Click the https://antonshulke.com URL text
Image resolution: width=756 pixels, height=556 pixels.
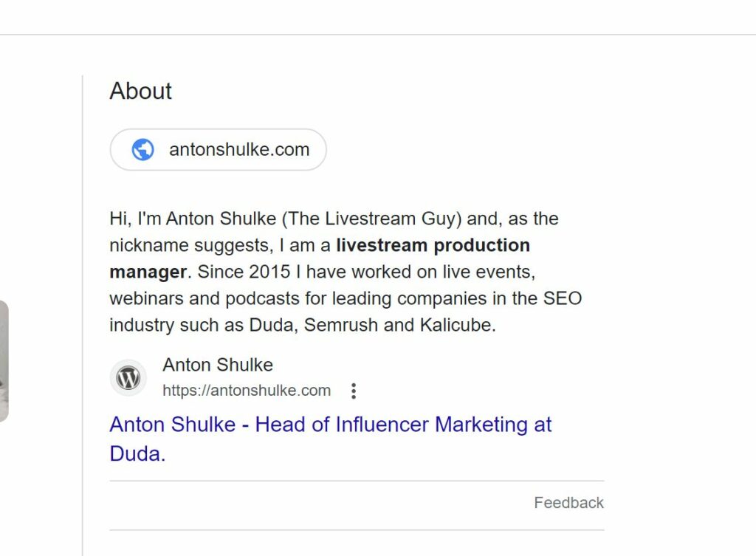pos(247,390)
